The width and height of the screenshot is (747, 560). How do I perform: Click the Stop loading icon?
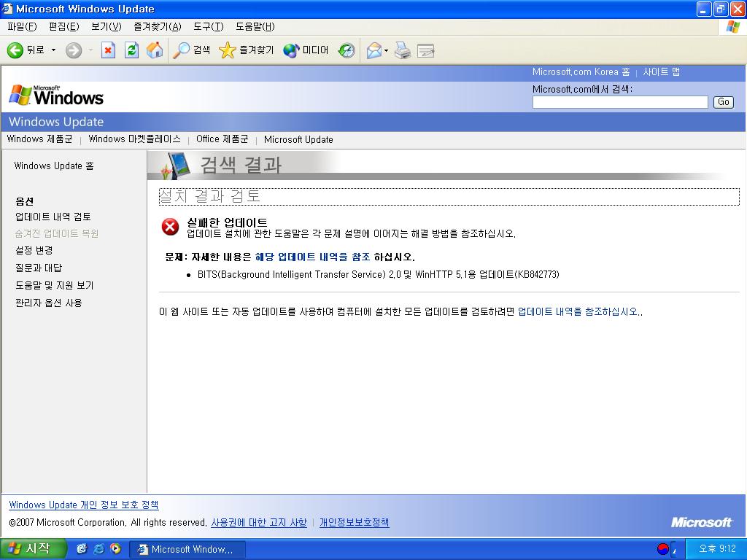pyautogui.click(x=109, y=50)
